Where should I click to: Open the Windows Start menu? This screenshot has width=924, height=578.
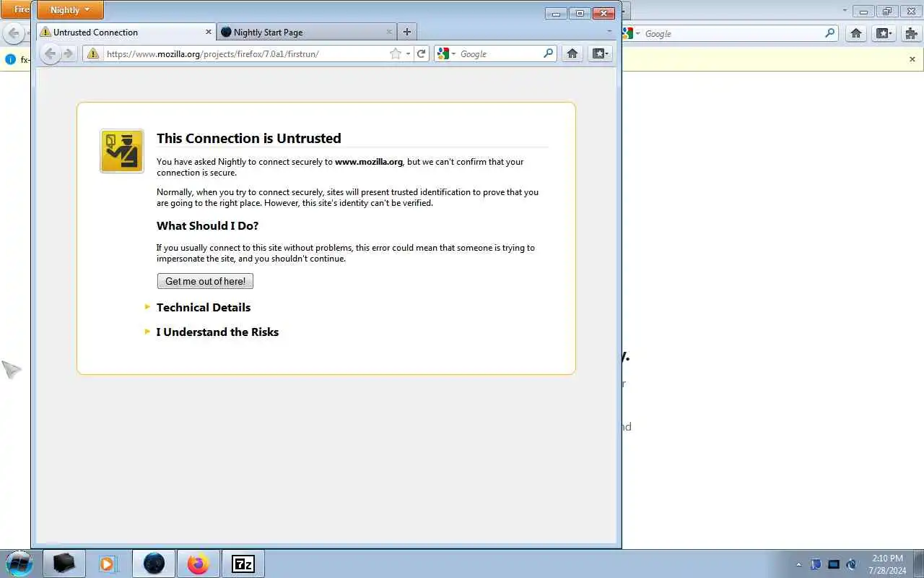tap(19, 563)
